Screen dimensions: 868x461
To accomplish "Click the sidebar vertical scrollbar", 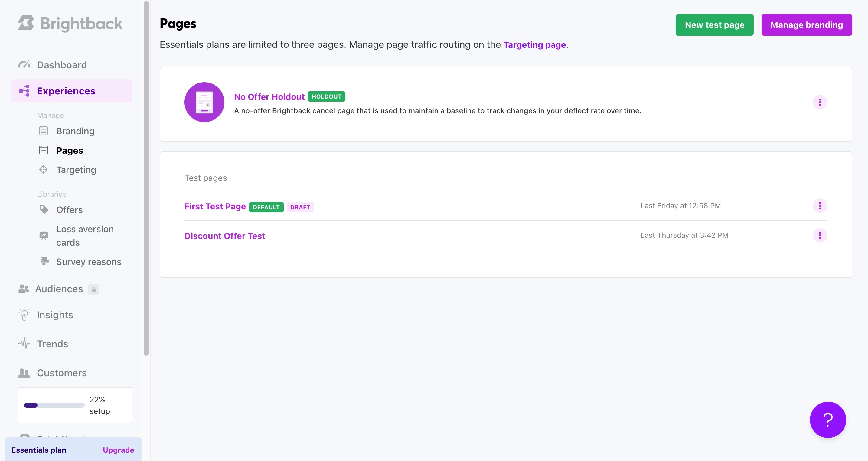I will pyautogui.click(x=146, y=178).
